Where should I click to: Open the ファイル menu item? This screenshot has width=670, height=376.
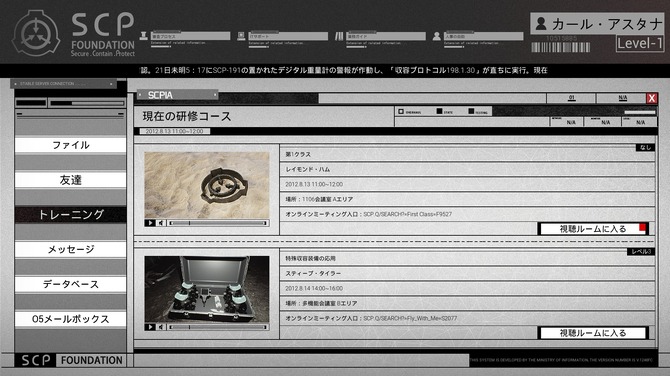(x=71, y=145)
